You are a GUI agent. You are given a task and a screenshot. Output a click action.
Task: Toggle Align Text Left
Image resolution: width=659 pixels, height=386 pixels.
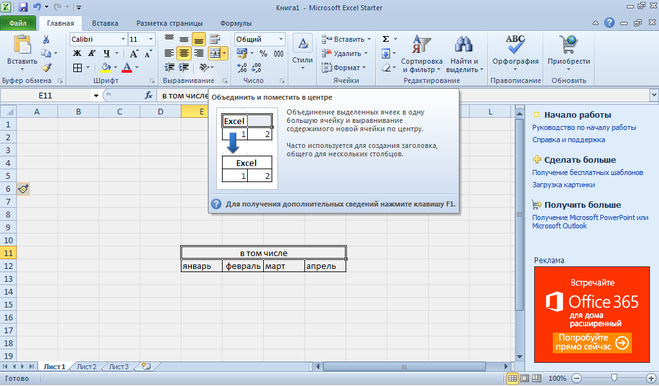[x=169, y=53]
